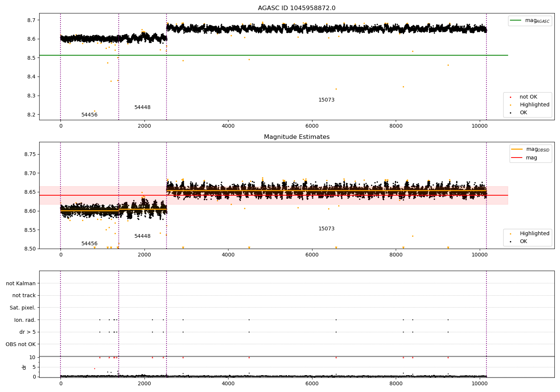The height and width of the screenshot is (392, 560).
Task: Click the 8.50 y-tick of middle plot
Action: pos(30,249)
